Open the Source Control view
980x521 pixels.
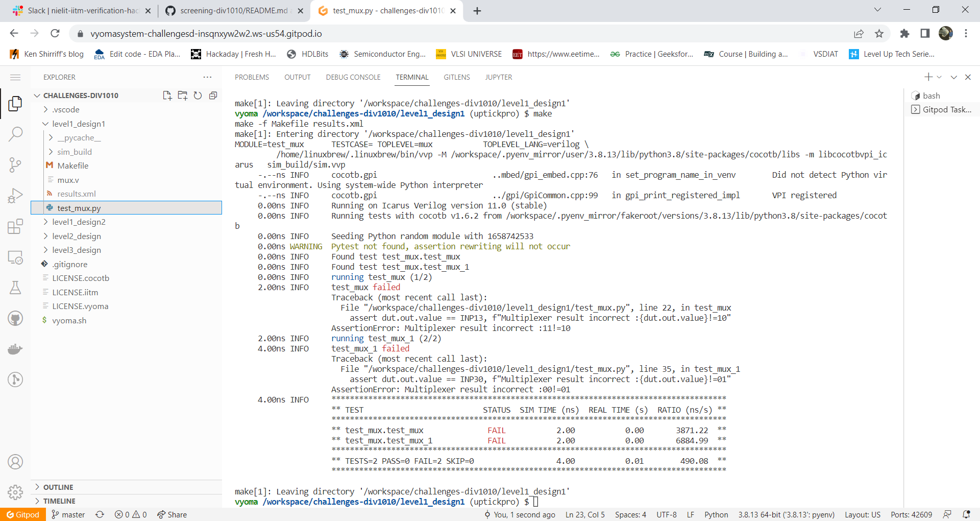(x=15, y=164)
